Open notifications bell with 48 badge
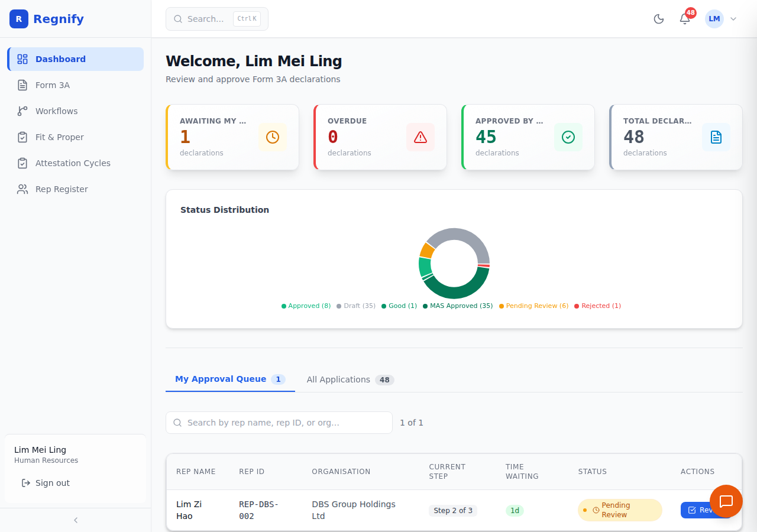Screen dimensions: 757x532 click(x=685, y=19)
